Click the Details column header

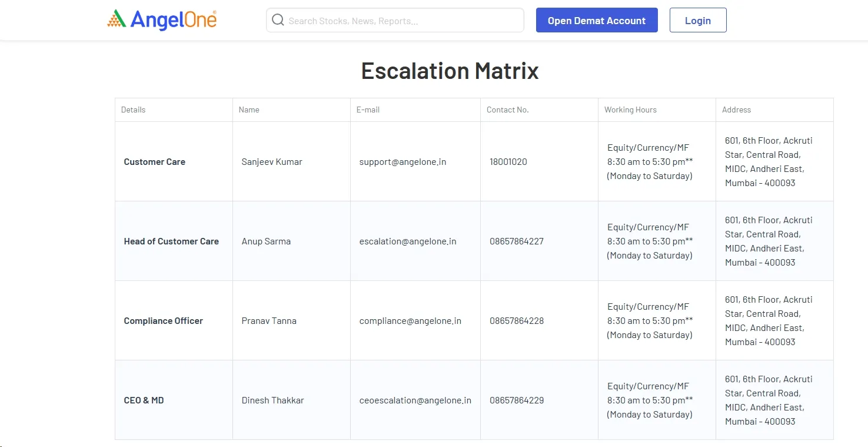(x=133, y=110)
